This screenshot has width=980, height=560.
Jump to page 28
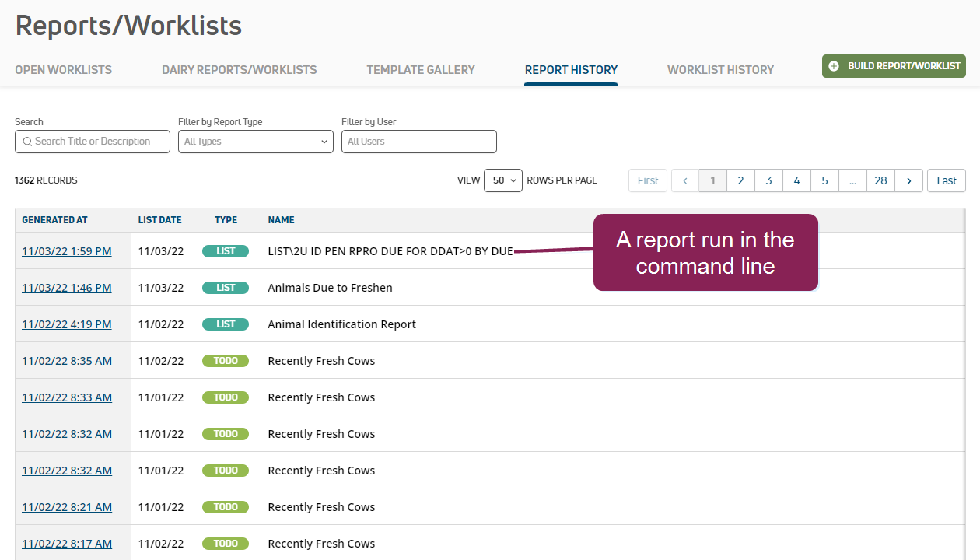(880, 180)
